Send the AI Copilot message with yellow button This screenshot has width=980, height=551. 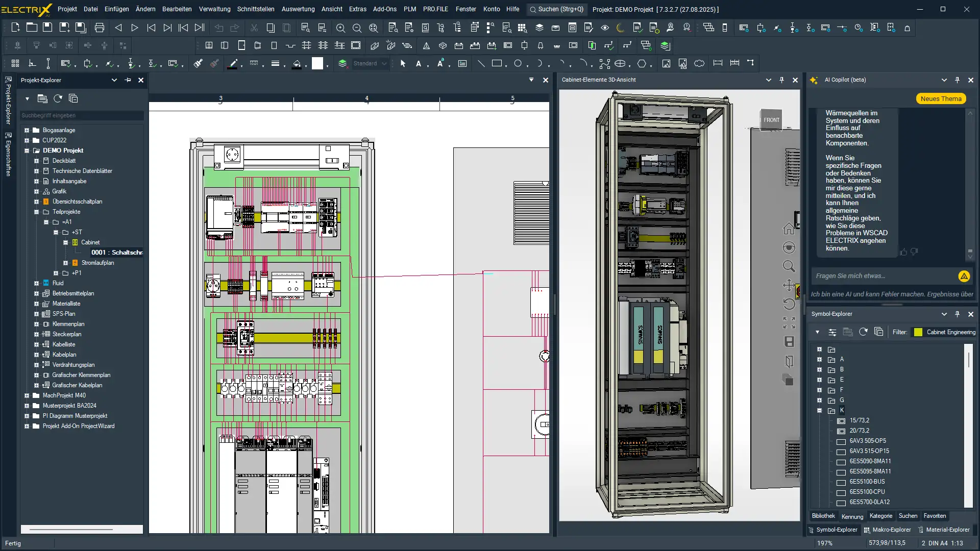pyautogui.click(x=964, y=276)
